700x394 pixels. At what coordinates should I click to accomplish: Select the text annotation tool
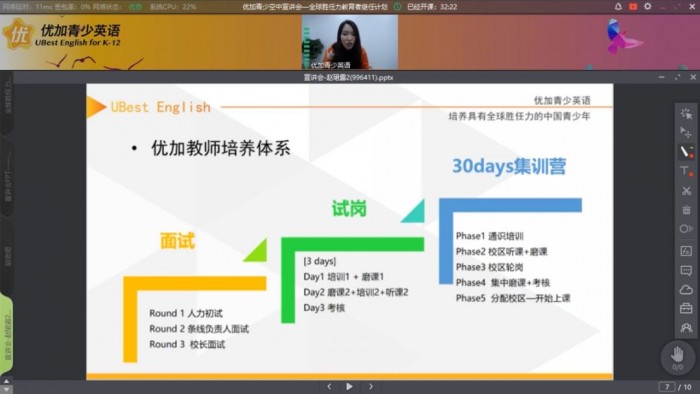pos(686,171)
